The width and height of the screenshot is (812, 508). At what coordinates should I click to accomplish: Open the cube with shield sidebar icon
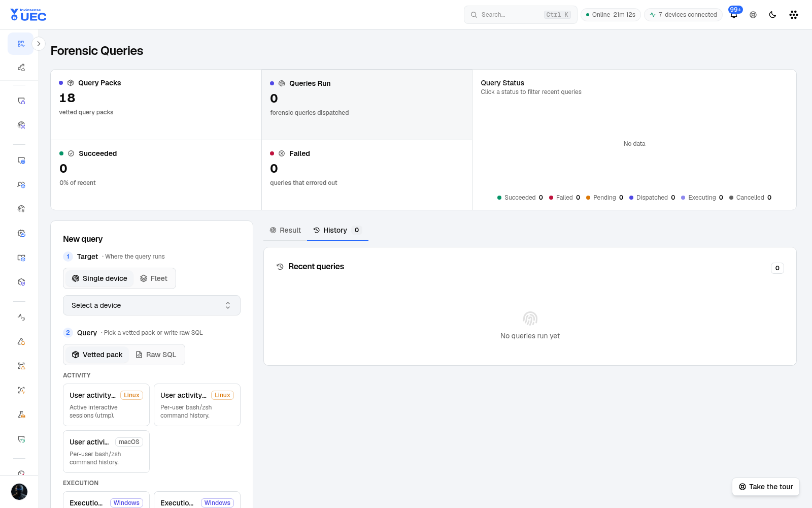click(21, 282)
